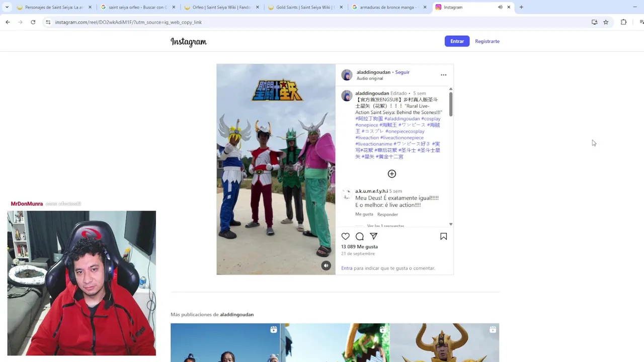Image resolution: width=644 pixels, height=362 pixels.
Task: Like the post with the heart icon
Action: [345, 236]
